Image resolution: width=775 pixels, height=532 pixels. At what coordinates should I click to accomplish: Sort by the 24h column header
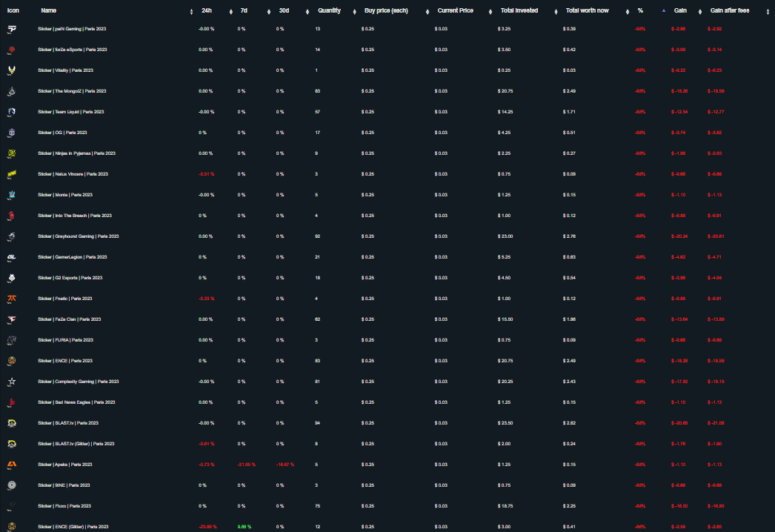[x=207, y=10]
